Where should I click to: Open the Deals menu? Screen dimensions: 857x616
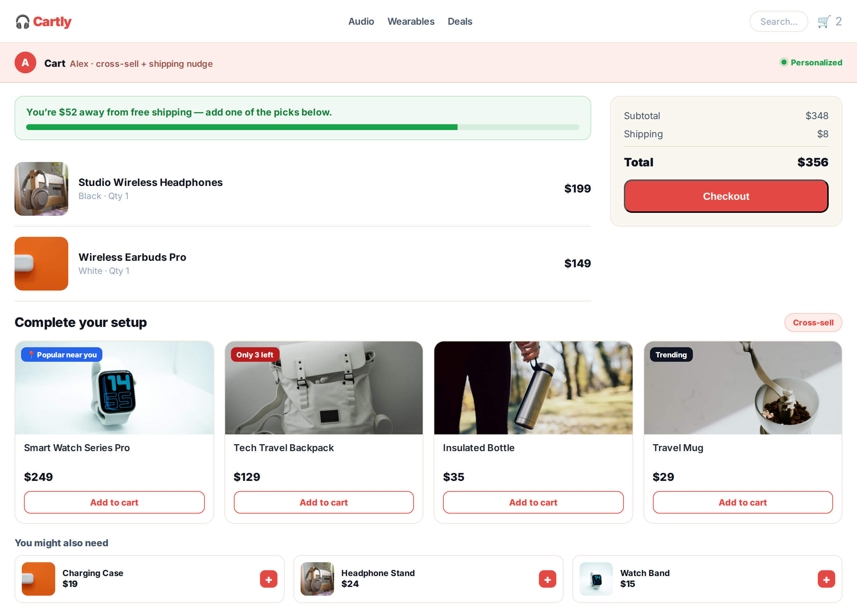460,21
